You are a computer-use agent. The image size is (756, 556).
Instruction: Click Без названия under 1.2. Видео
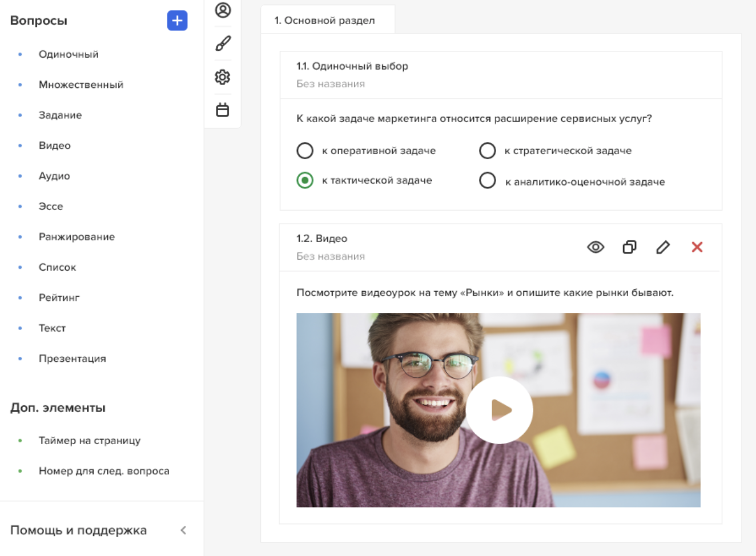point(331,256)
